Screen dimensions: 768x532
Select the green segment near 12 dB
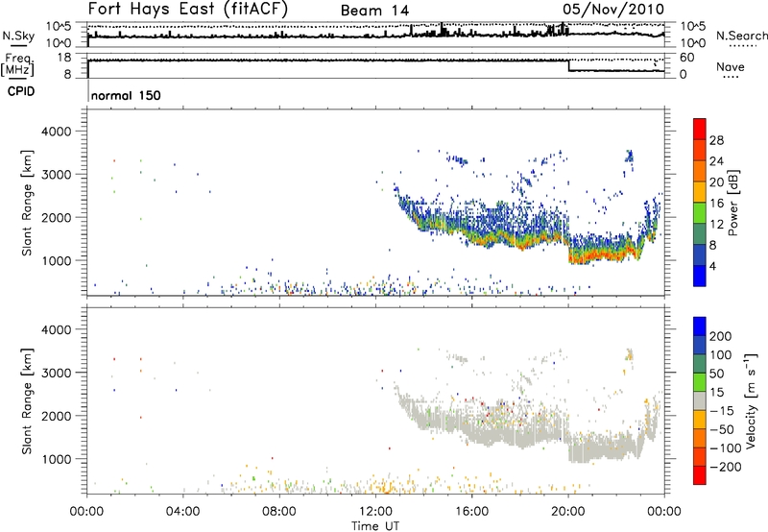(x=700, y=213)
